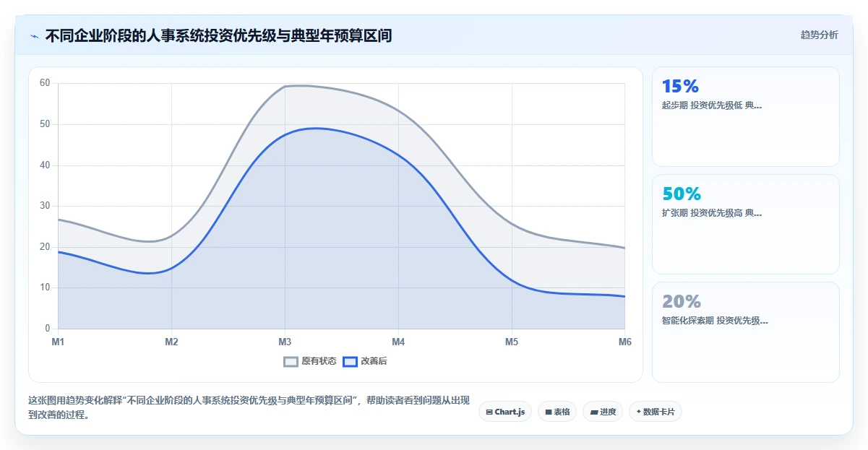Click the 20% value text
The image size is (868, 450).
coord(682,302)
